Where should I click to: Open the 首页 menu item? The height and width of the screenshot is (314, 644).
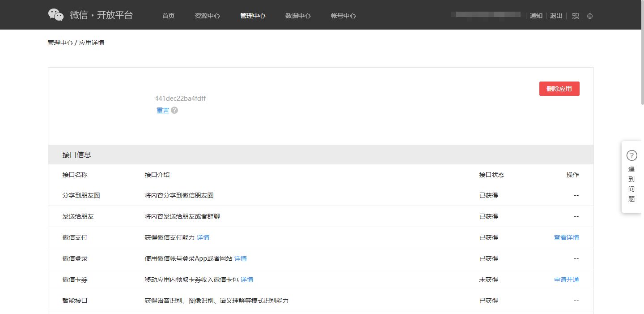[x=168, y=16]
